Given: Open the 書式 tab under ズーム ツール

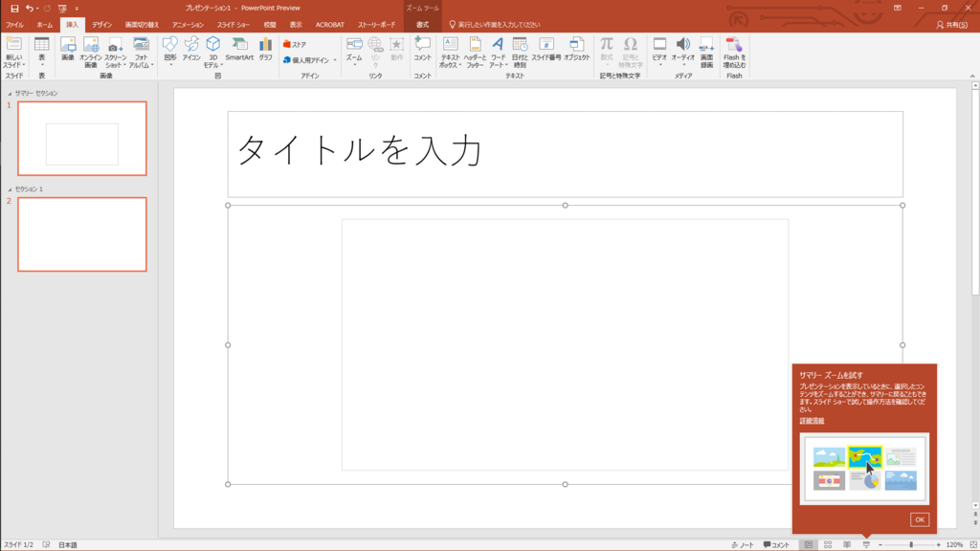Looking at the screenshot, I should pyautogui.click(x=422, y=25).
